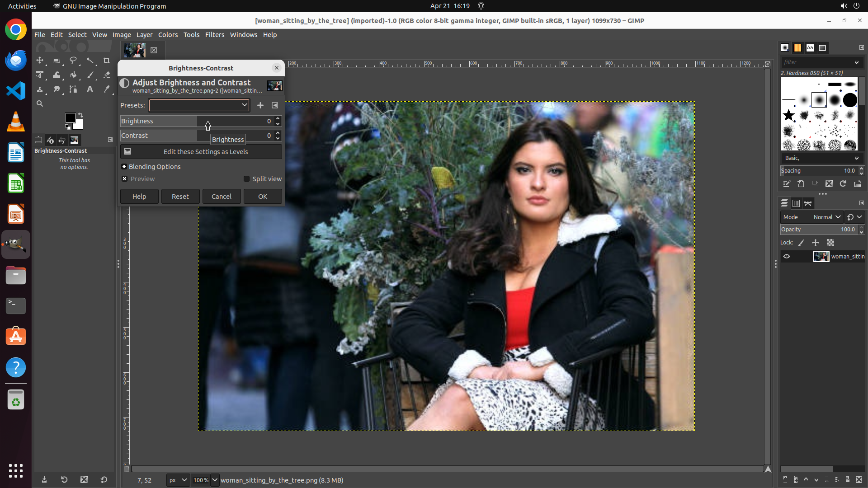The width and height of the screenshot is (868, 488).
Task: Open the Filters menu
Action: 214,35
